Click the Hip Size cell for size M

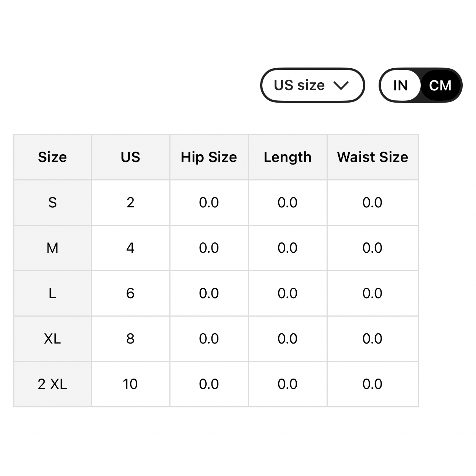[x=209, y=248]
